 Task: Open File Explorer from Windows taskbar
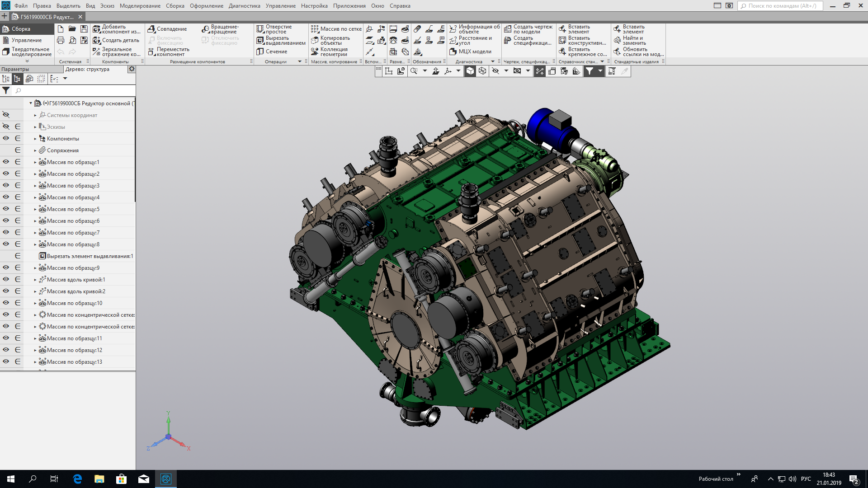pyautogui.click(x=99, y=479)
